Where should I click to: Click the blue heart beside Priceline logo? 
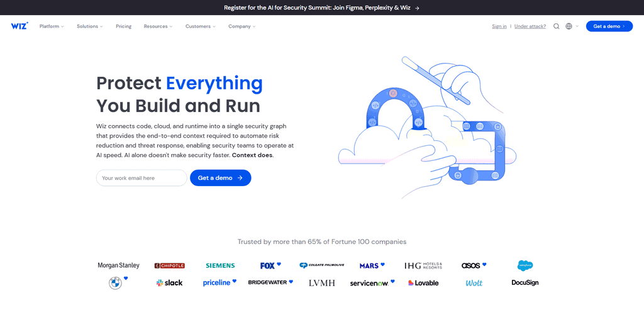pyautogui.click(x=235, y=281)
